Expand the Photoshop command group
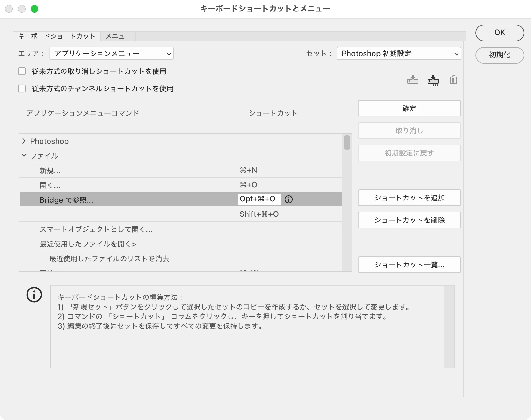531x420 pixels. (24, 141)
